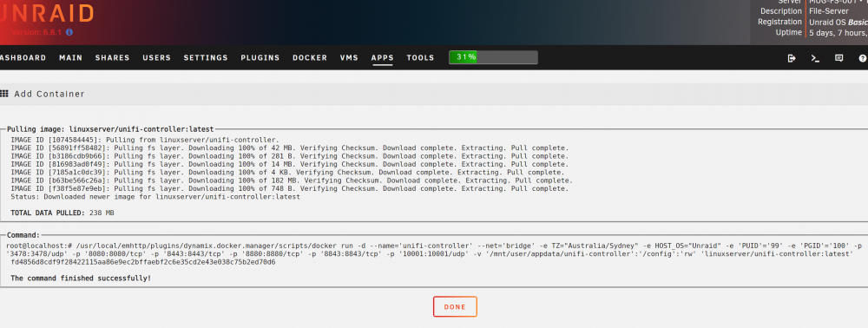Click the Add Container grid icon
Screen dimensions: 868x328
pos(3,94)
